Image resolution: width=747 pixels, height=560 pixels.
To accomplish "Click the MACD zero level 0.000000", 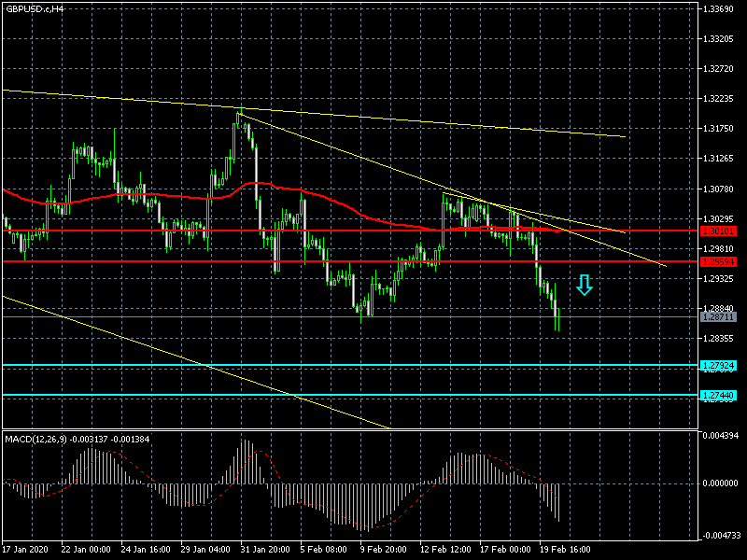I will point(720,483).
